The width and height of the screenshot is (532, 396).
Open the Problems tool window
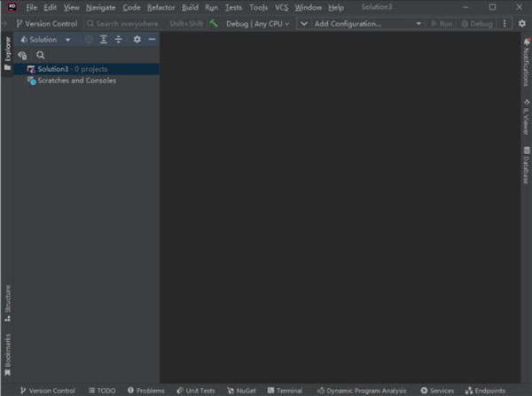tap(146, 391)
